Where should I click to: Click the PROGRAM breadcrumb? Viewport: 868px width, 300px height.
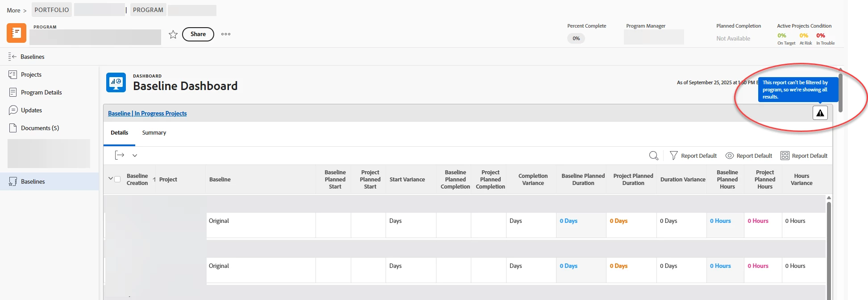tap(148, 10)
